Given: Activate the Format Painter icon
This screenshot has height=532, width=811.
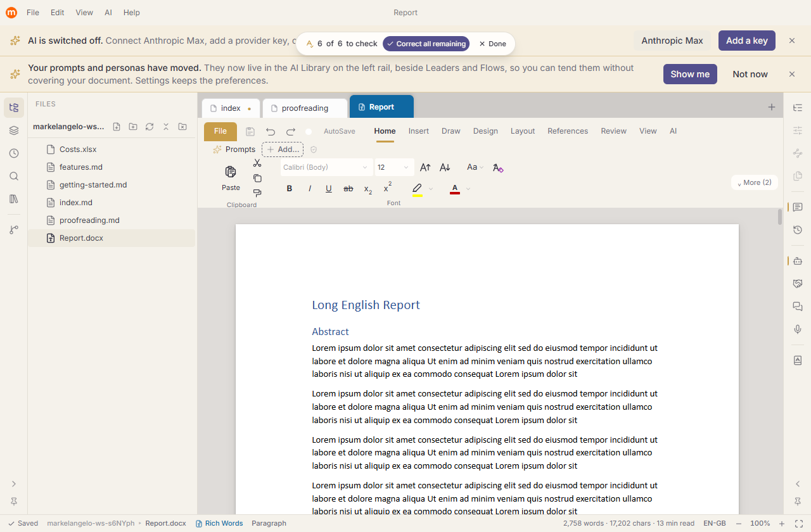Looking at the screenshot, I should click(257, 193).
